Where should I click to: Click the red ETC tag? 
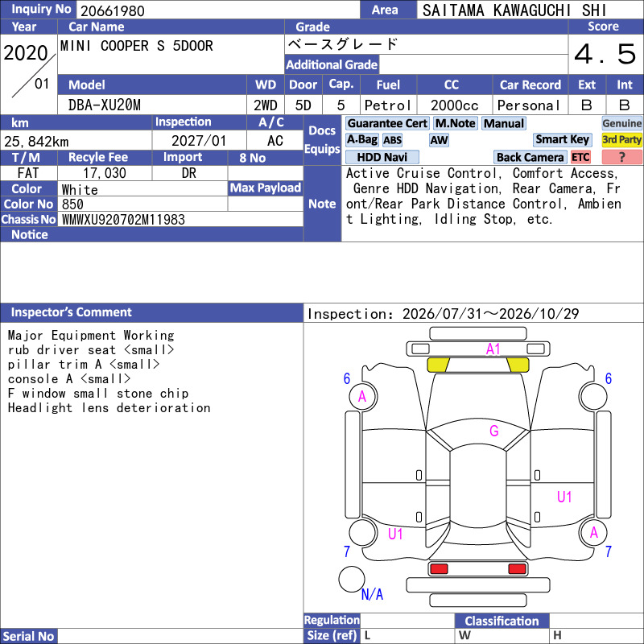[580, 157]
